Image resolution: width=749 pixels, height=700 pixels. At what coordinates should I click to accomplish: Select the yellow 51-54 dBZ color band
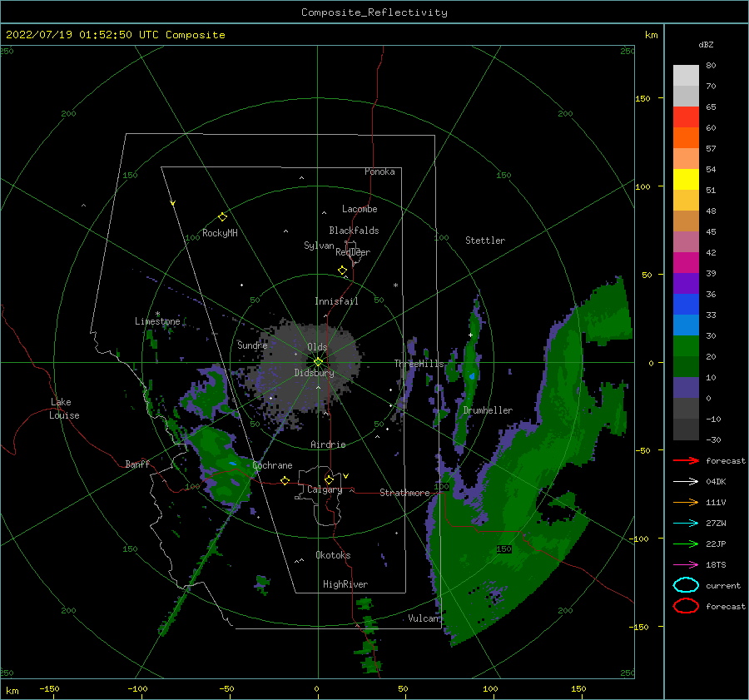coord(686,179)
